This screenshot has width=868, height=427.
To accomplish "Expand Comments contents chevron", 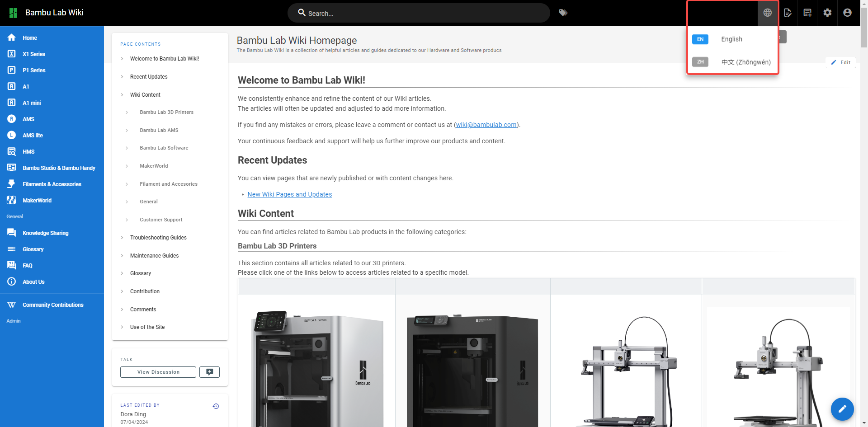I will (122, 310).
